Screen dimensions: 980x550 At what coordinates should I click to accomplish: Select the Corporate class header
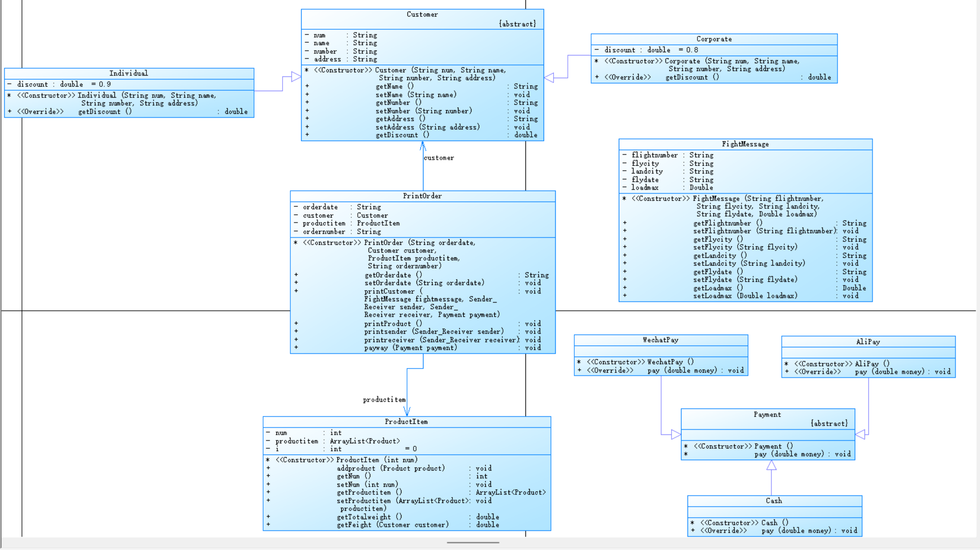click(714, 39)
